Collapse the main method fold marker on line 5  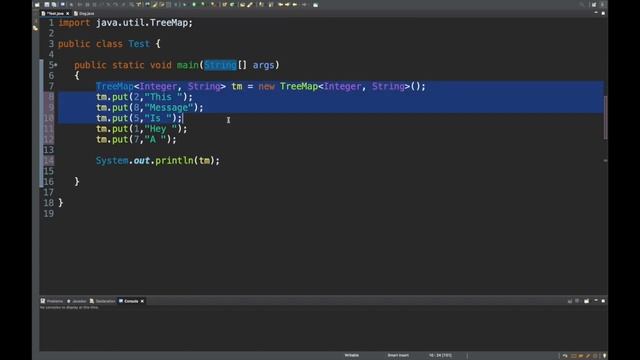(56, 65)
